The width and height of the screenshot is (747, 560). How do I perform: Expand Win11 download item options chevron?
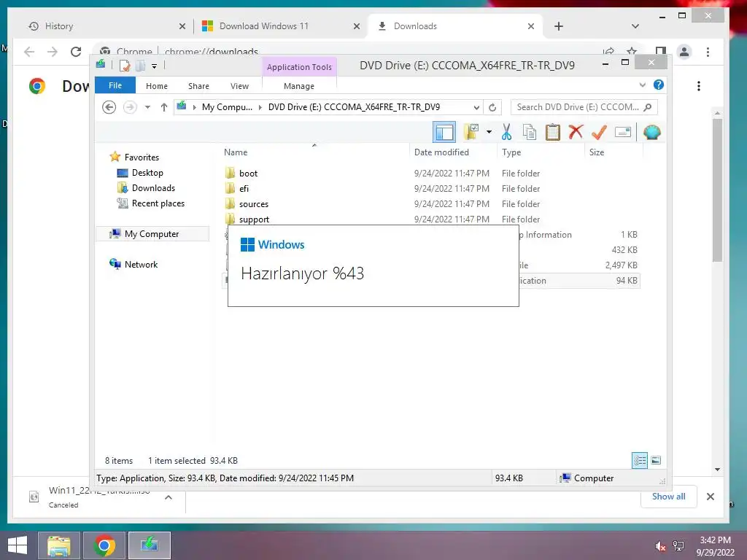pos(169,497)
